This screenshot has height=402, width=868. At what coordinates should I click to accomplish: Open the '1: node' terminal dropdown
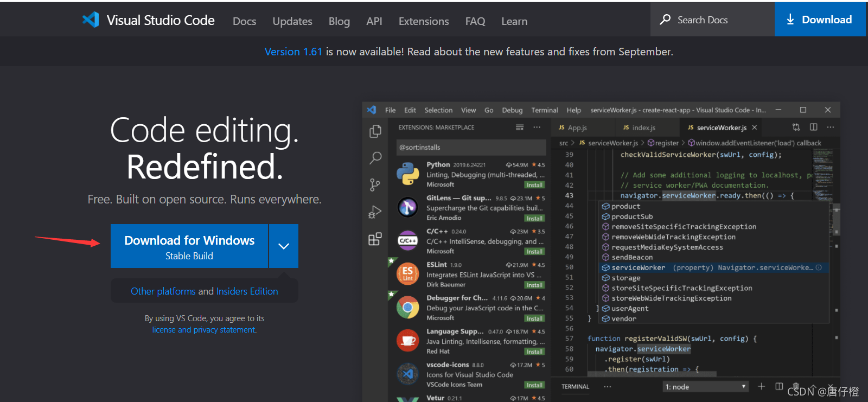pyautogui.click(x=706, y=387)
